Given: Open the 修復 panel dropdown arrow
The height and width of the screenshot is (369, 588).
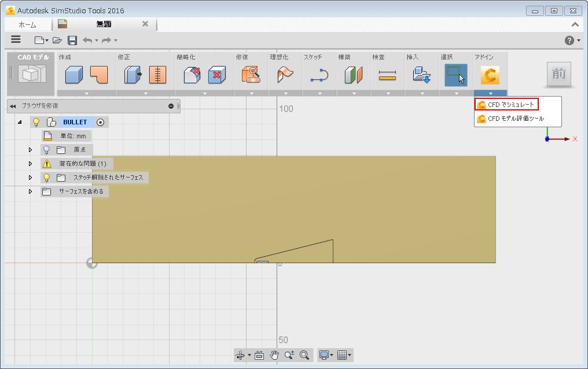Looking at the screenshot, I should pyautogui.click(x=251, y=93).
